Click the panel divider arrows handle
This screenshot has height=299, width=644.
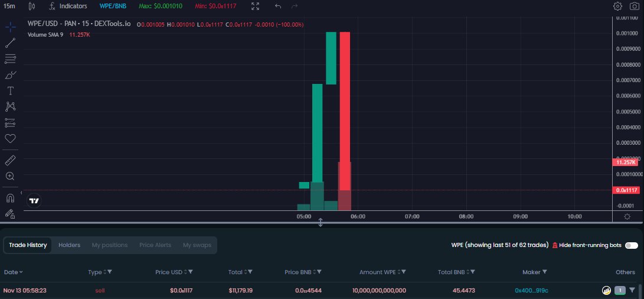(x=321, y=223)
